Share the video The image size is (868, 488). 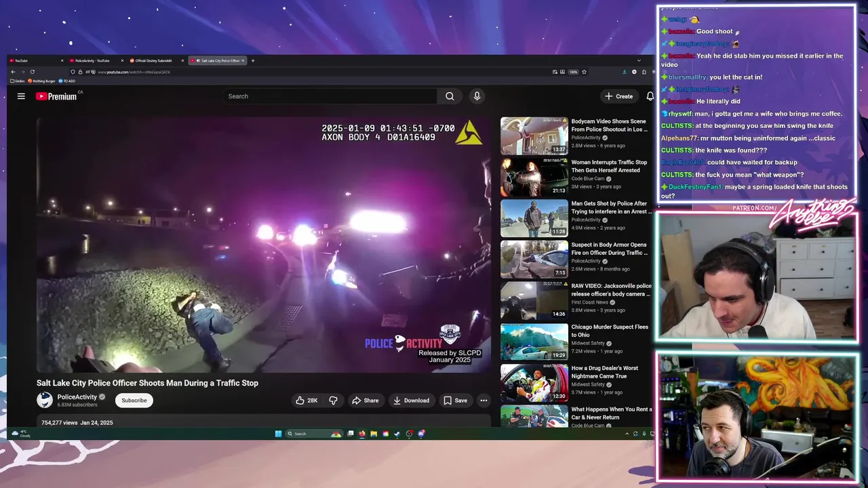pos(365,401)
